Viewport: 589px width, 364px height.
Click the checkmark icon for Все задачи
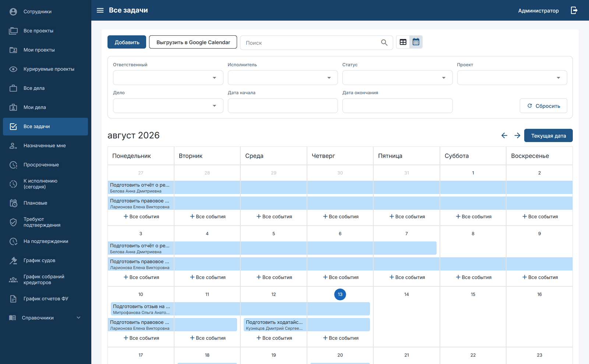click(13, 127)
